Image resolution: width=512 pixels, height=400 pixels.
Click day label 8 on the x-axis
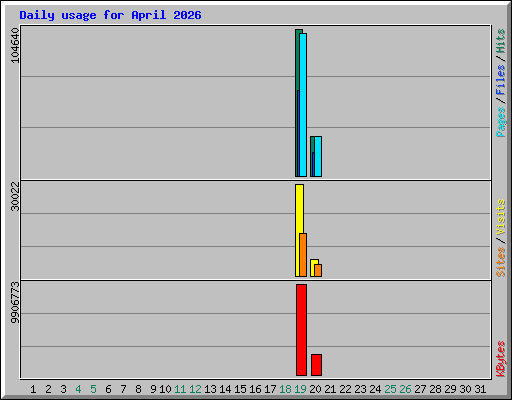coord(138,389)
